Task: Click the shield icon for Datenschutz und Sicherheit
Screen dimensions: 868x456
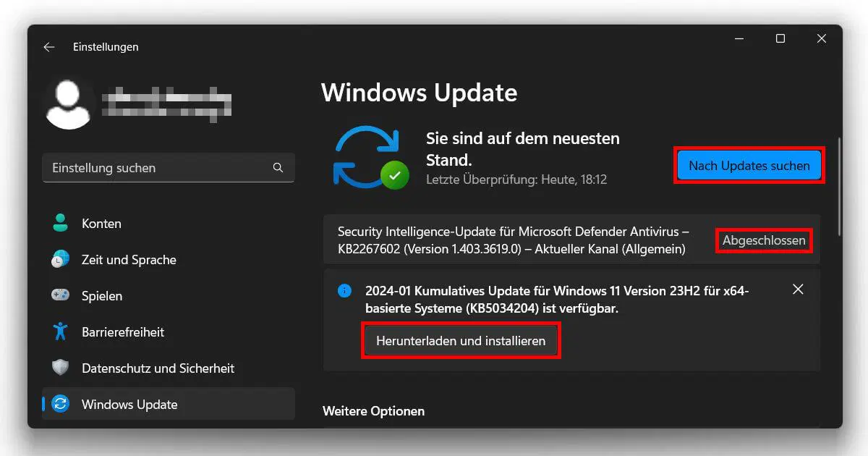Action: click(x=59, y=368)
